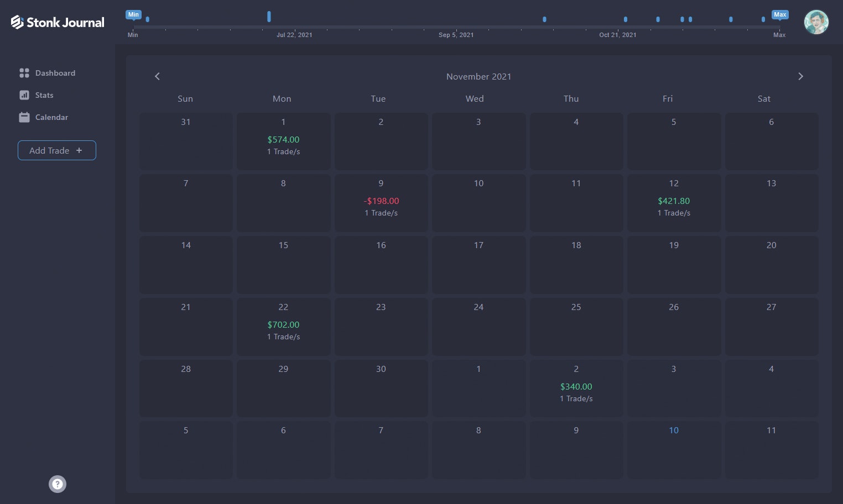Select Nov 12 with $421.80 profit
Image resolution: width=843 pixels, height=504 pixels.
[674, 203]
